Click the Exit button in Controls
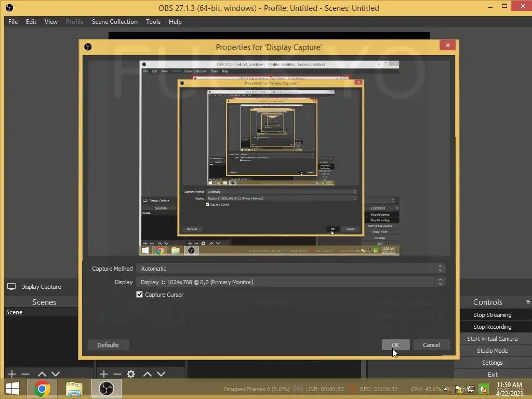Screen dimensions: 532x399 493,375
